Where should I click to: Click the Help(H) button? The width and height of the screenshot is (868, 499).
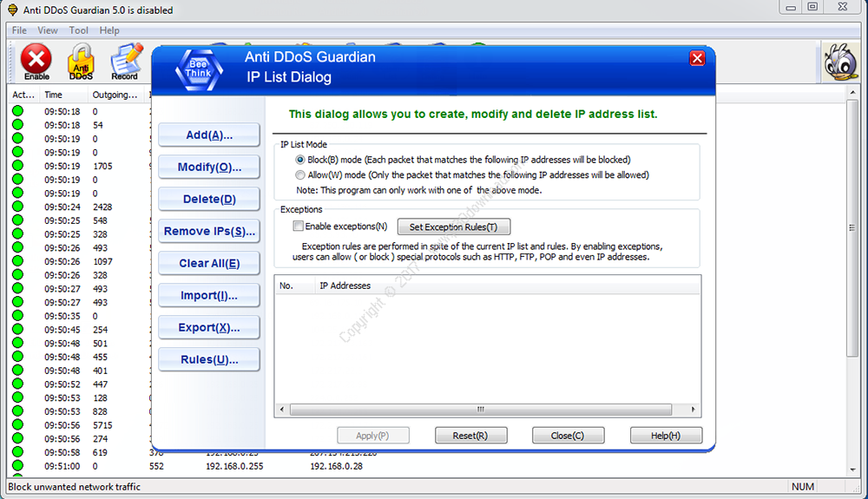pos(666,436)
